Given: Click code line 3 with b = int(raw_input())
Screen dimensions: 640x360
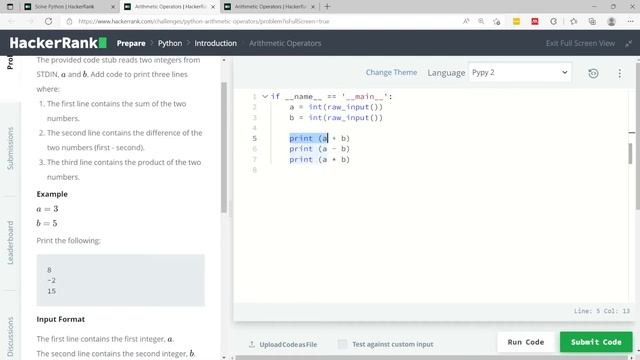Looking at the screenshot, I should click(x=336, y=118).
